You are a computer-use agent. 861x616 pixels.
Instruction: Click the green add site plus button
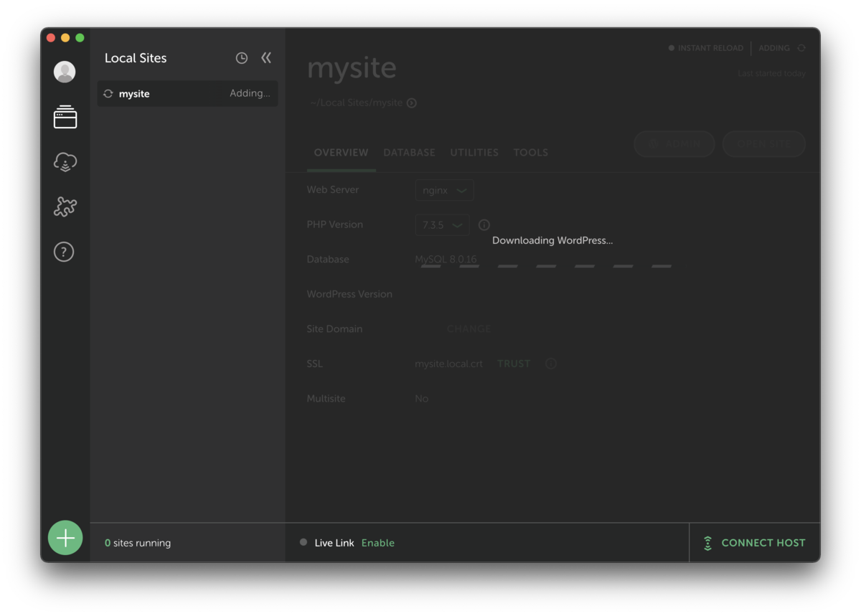65,538
